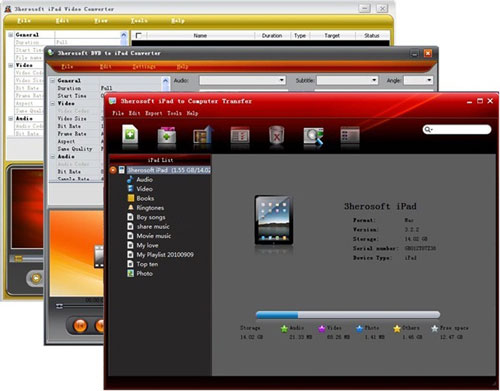Collapse the General section in DVD converter
Image resolution: width=500 pixels, height=391 pixels.
(x=53, y=81)
